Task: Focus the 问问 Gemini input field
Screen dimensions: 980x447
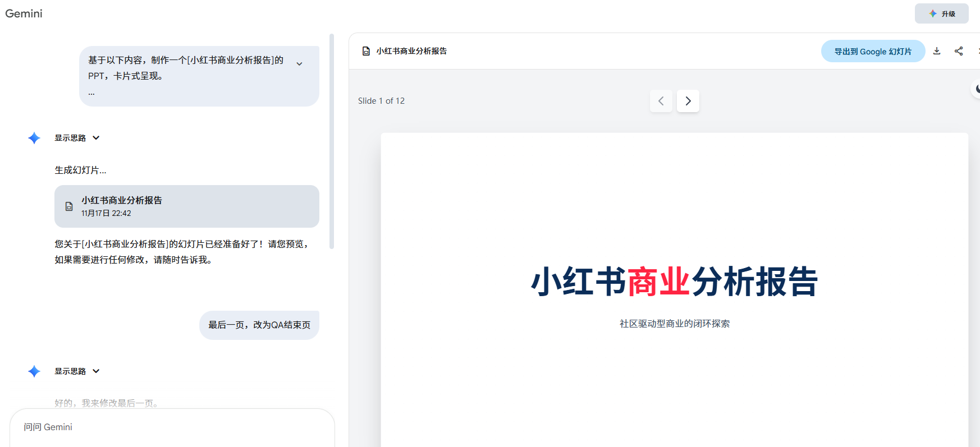Action: pos(172,427)
